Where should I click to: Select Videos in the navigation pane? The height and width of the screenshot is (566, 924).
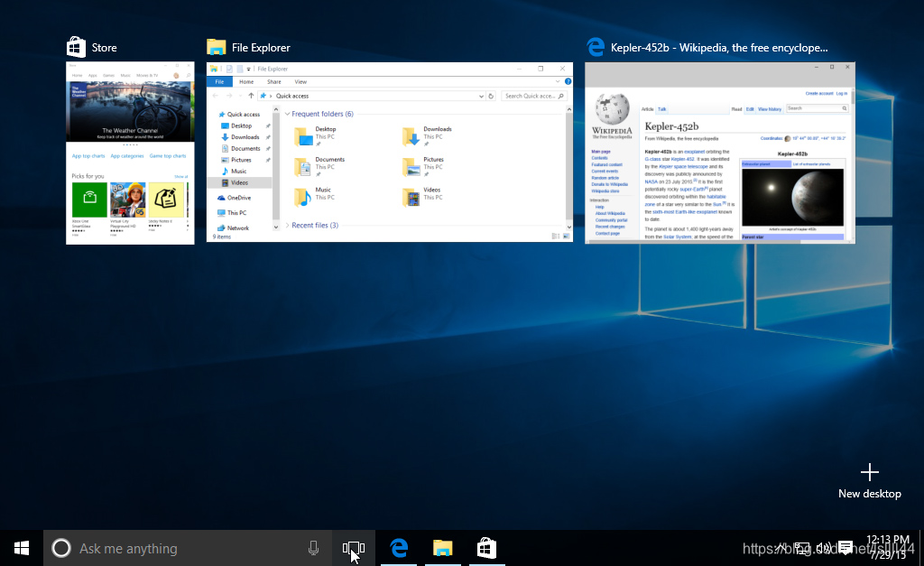click(x=239, y=182)
